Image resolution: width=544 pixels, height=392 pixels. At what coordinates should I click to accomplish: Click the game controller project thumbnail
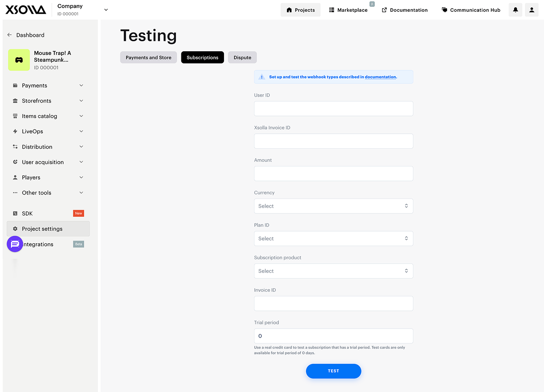[x=19, y=60]
